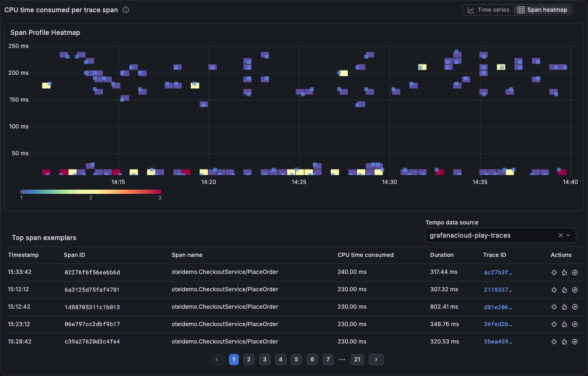Select span ID 06e797cc2dbf9b17
This screenshot has width=588, height=376.
click(x=92, y=324)
